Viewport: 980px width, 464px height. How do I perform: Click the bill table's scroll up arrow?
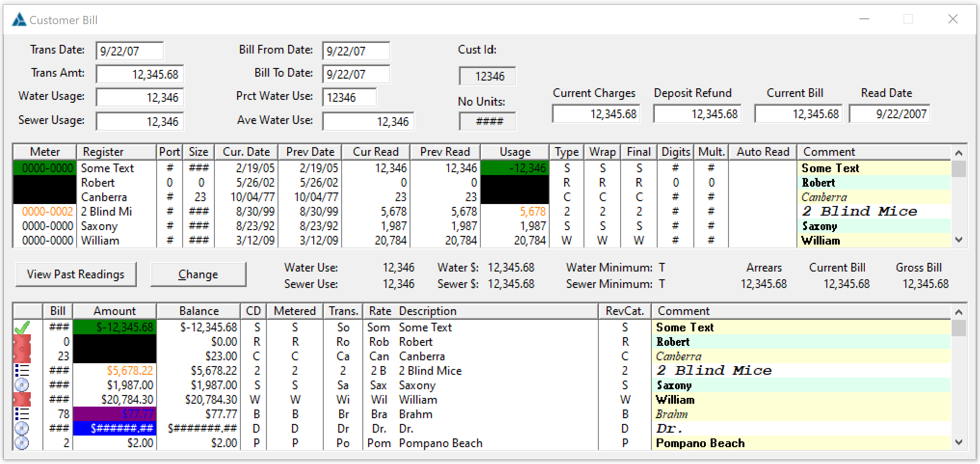click(958, 312)
